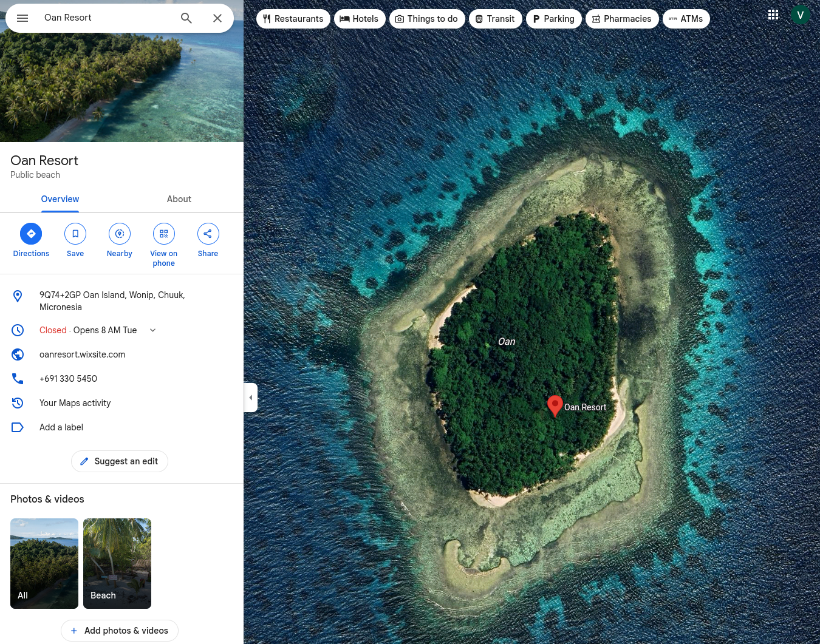The height and width of the screenshot is (644, 820).
Task: Filter map by Restaurants chip
Action: point(293,19)
